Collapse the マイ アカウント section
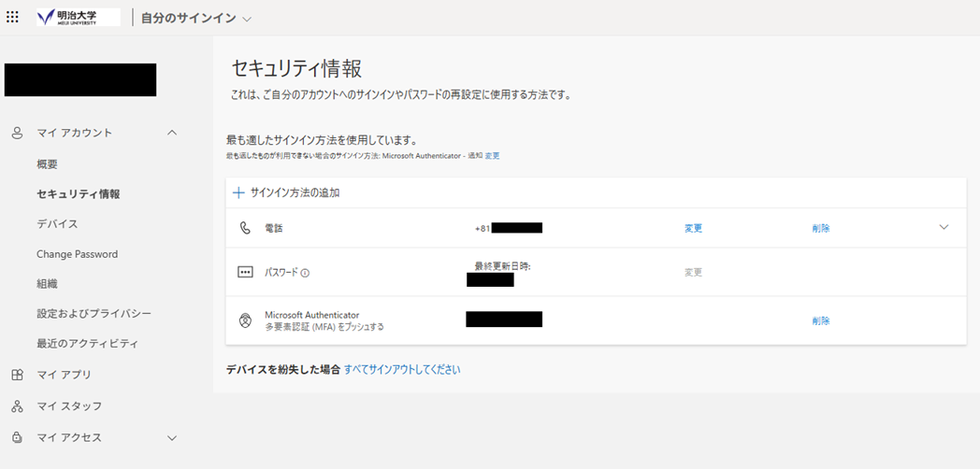This screenshot has width=980, height=469. (x=171, y=133)
